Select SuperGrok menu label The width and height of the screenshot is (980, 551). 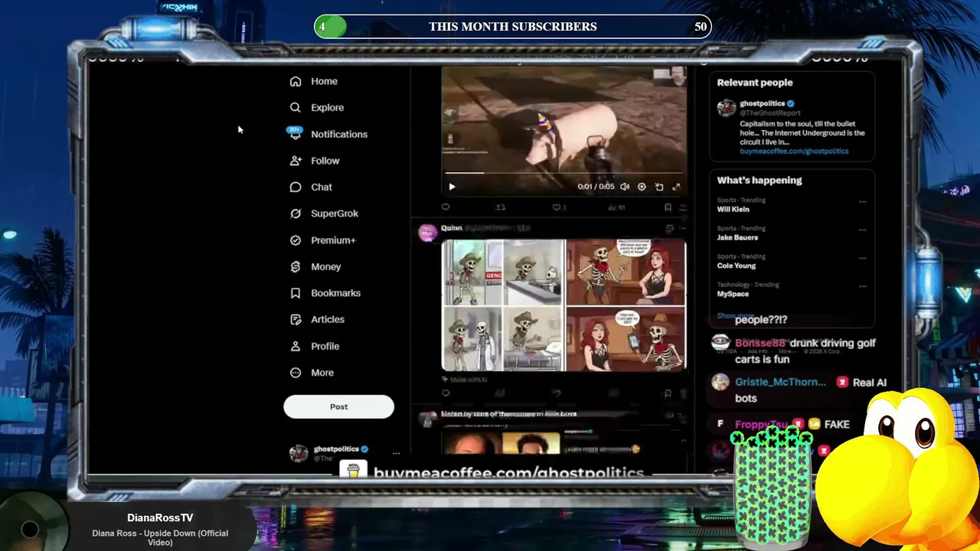coord(335,214)
